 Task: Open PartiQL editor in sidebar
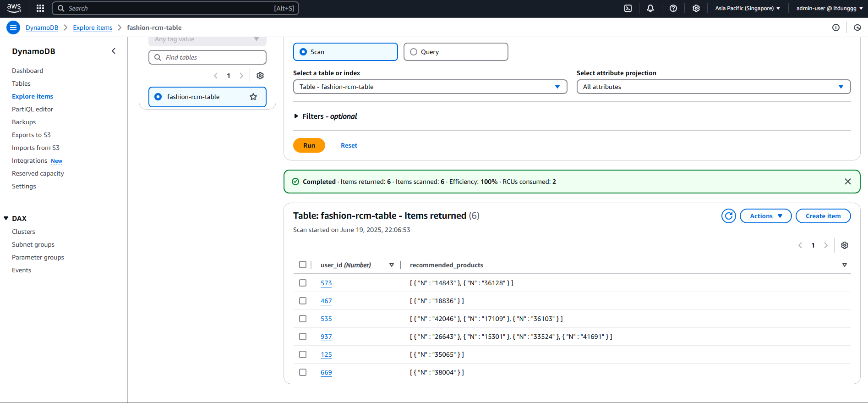coord(33,109)
